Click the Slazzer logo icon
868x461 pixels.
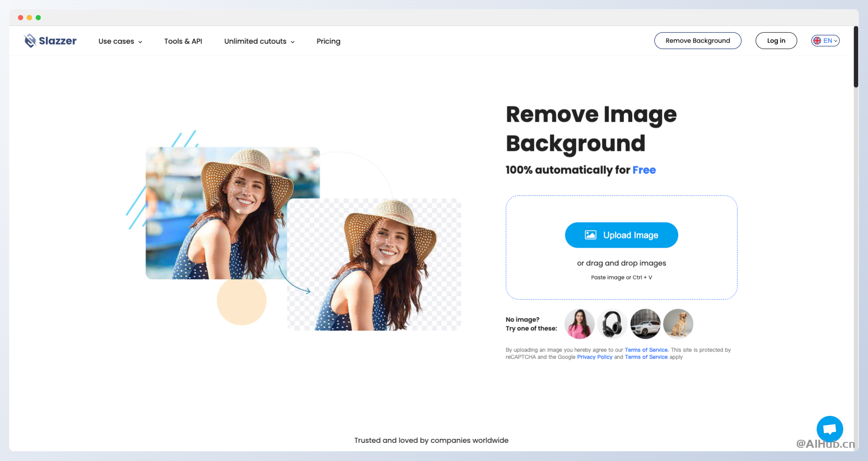point(30,41)
